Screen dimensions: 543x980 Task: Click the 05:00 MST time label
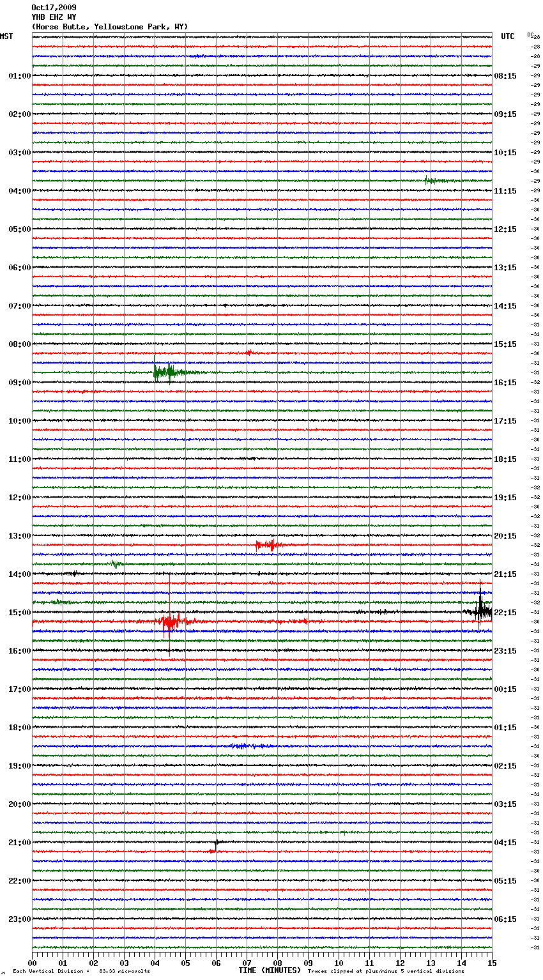[x=20, y=229]
